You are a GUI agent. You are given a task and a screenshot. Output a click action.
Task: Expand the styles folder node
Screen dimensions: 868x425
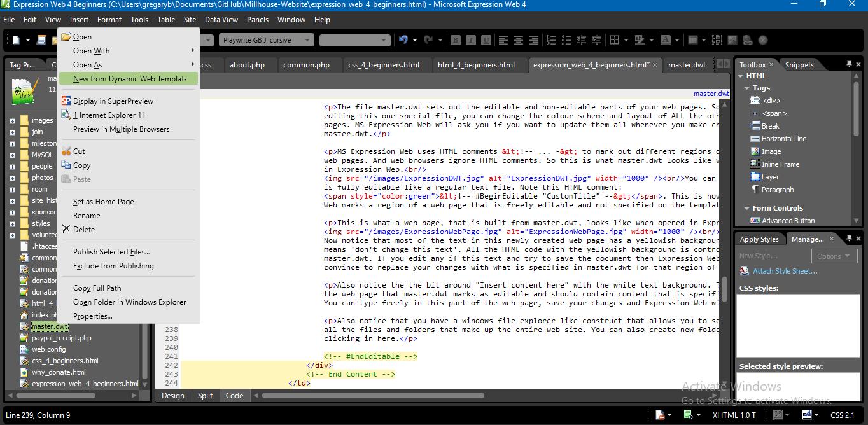point(12,223)
